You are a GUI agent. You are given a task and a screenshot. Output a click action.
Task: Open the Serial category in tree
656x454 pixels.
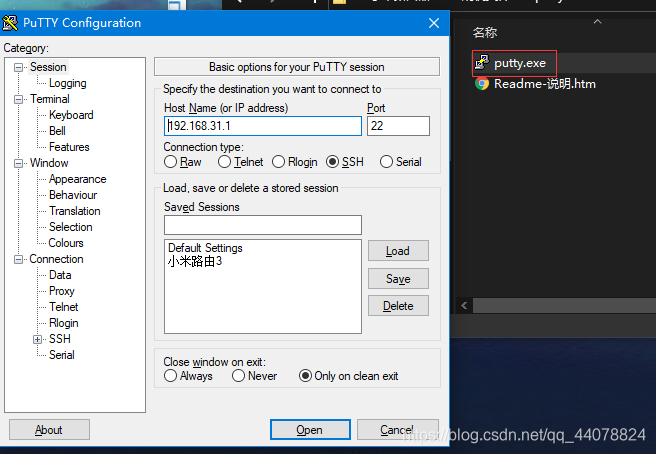click(62, 355)
